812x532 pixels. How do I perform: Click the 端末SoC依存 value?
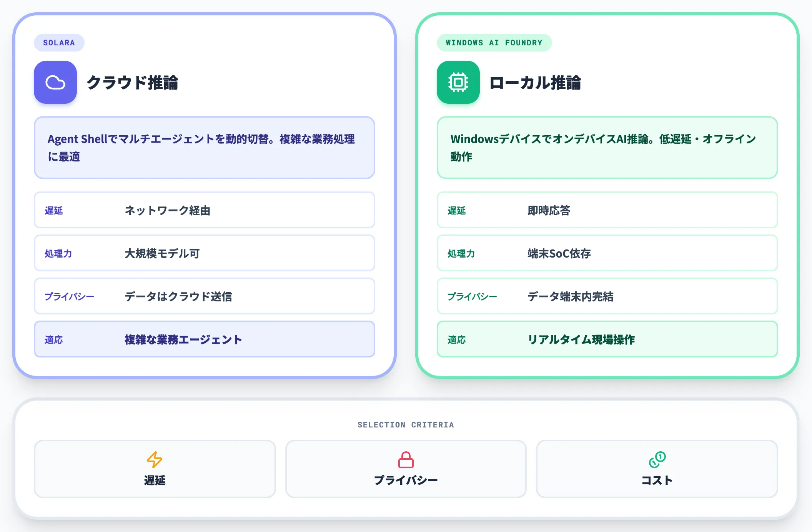pyautogui.click(x=559, y=254)
